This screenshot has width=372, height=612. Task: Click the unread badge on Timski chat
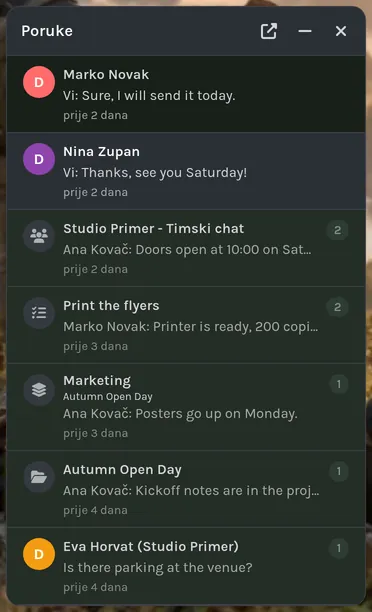pyautogui.click(x=338, y=230)
